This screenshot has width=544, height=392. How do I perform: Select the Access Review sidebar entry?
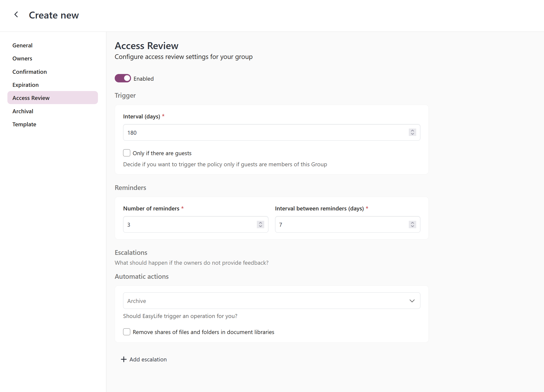tap(31, 98)
